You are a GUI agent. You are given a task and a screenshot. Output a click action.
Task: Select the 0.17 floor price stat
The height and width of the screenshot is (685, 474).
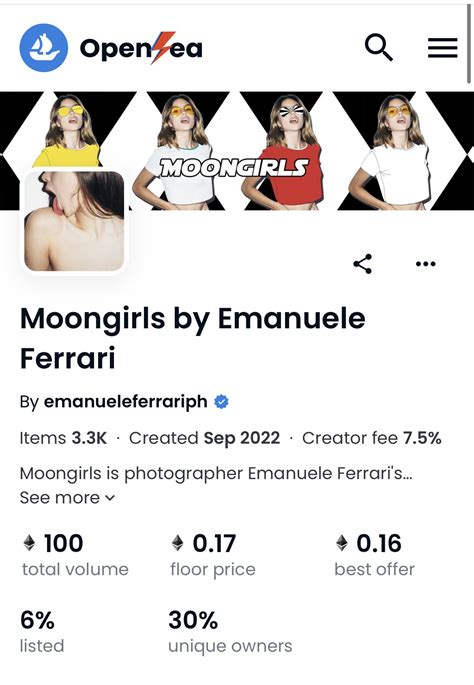tap(213, 555)
